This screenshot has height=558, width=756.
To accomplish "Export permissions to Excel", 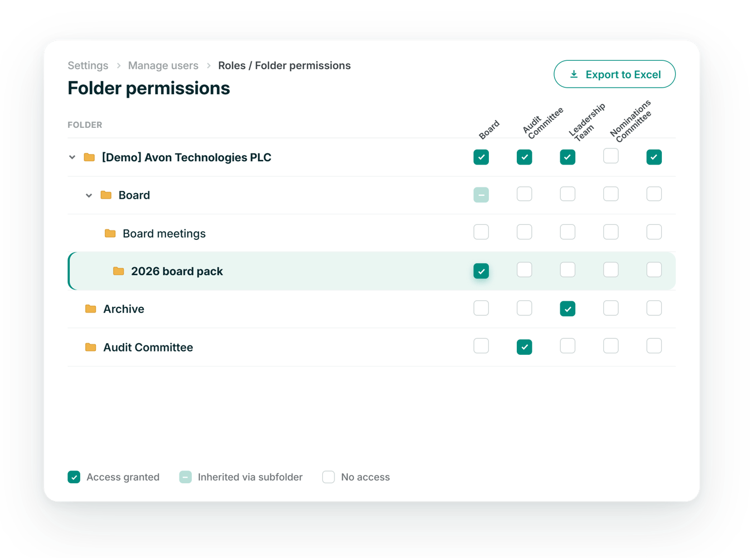I will [614, 74].
